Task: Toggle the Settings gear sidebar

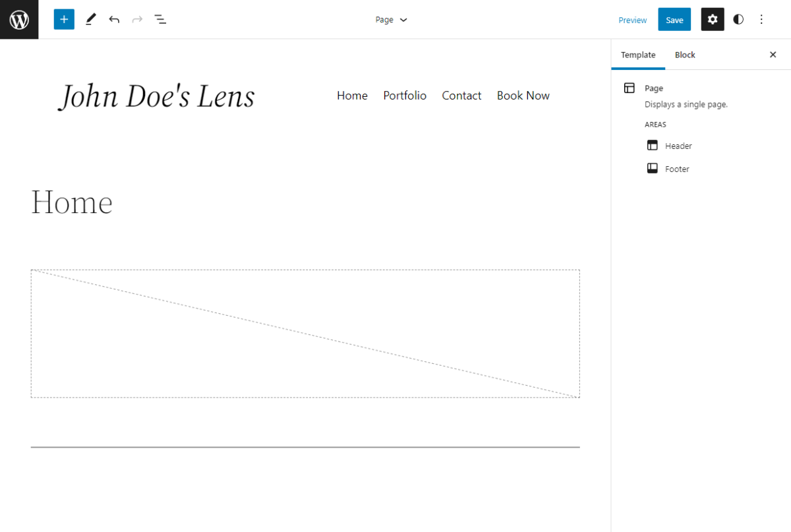Action: coord(713,20)
